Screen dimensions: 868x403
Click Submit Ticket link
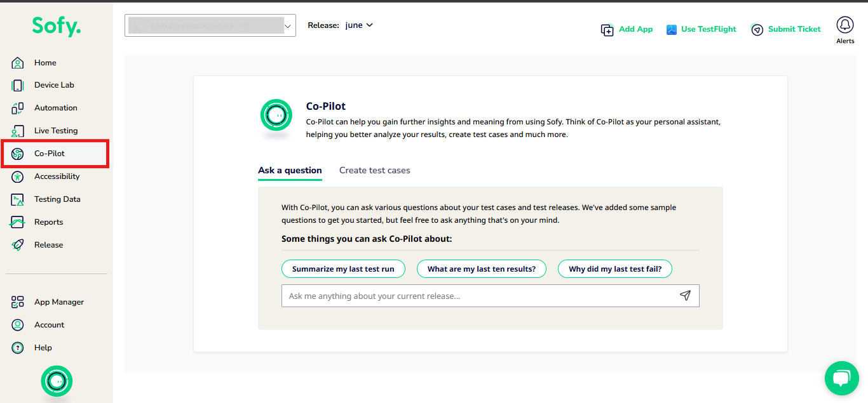794,29
